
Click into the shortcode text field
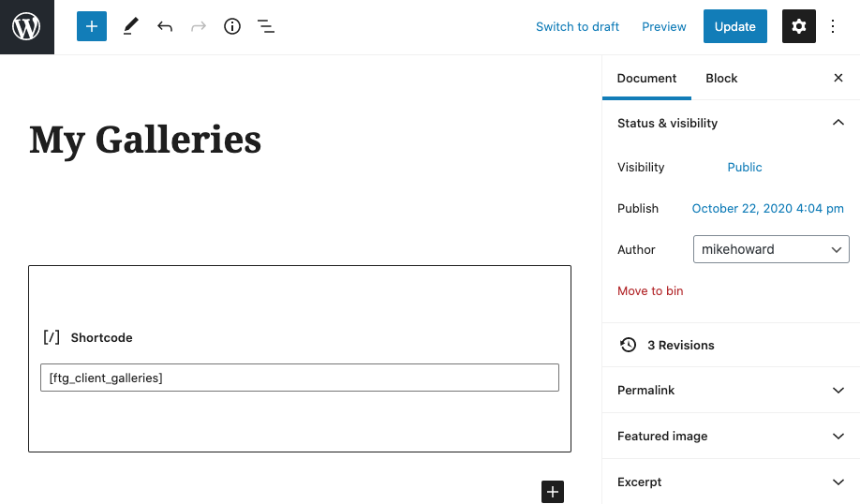(x=300, y=378)
